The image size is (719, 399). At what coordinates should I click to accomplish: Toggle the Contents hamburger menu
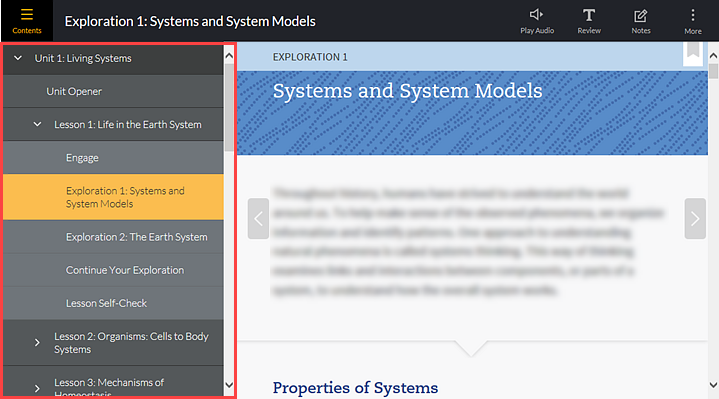point(27,21)
